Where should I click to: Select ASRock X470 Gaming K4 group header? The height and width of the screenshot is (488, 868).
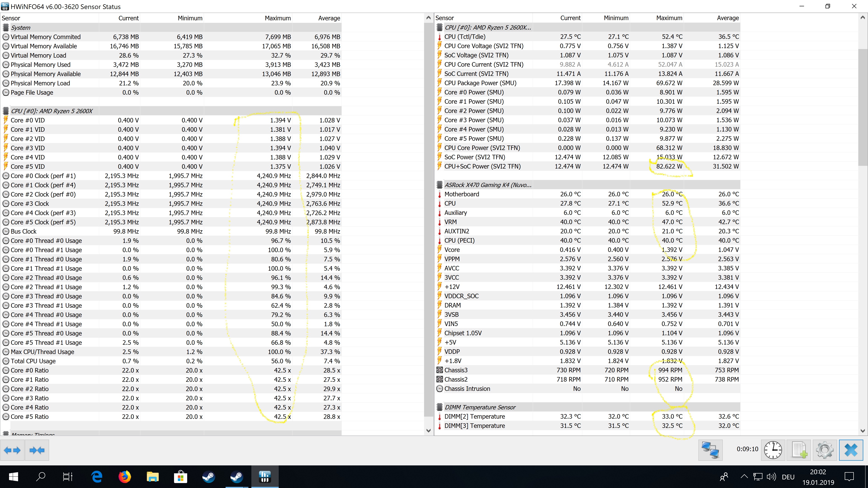point(488,185)
